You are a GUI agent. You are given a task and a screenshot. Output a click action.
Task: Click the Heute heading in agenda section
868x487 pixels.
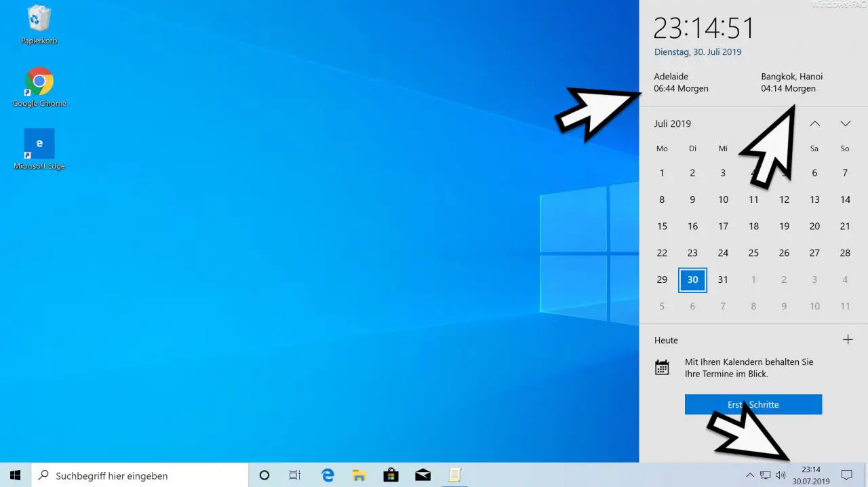coord(666,340)
